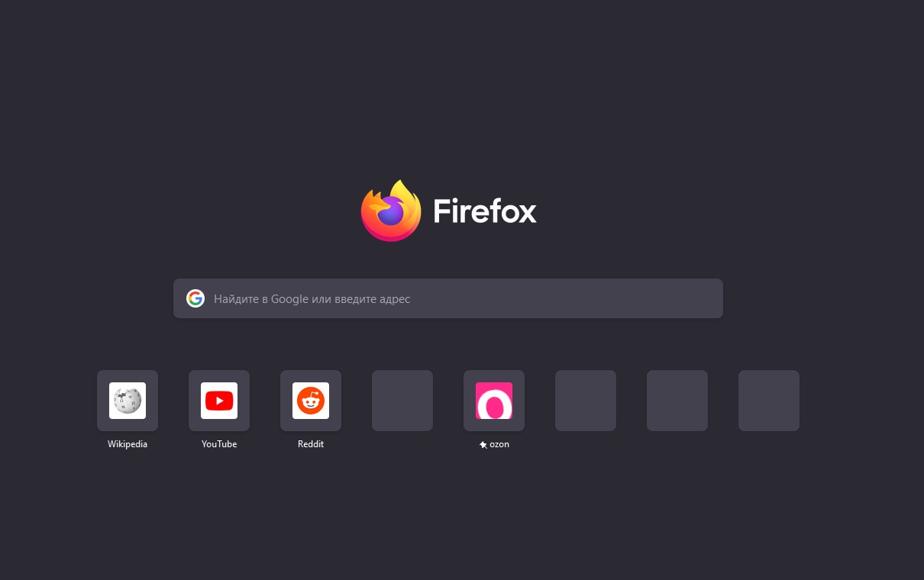The width and height of the screenshot is (924, 580).
Task: Open the Wikipedia shortcut tile
Action: 128,401
